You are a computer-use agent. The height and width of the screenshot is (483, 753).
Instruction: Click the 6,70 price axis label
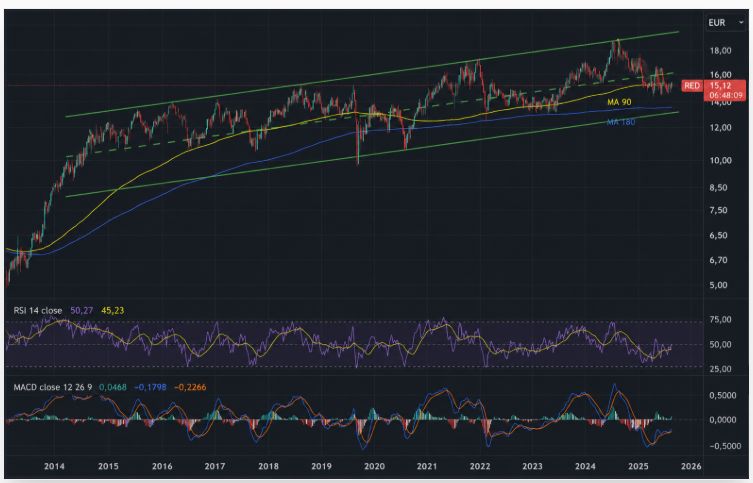tap(718, 260)
